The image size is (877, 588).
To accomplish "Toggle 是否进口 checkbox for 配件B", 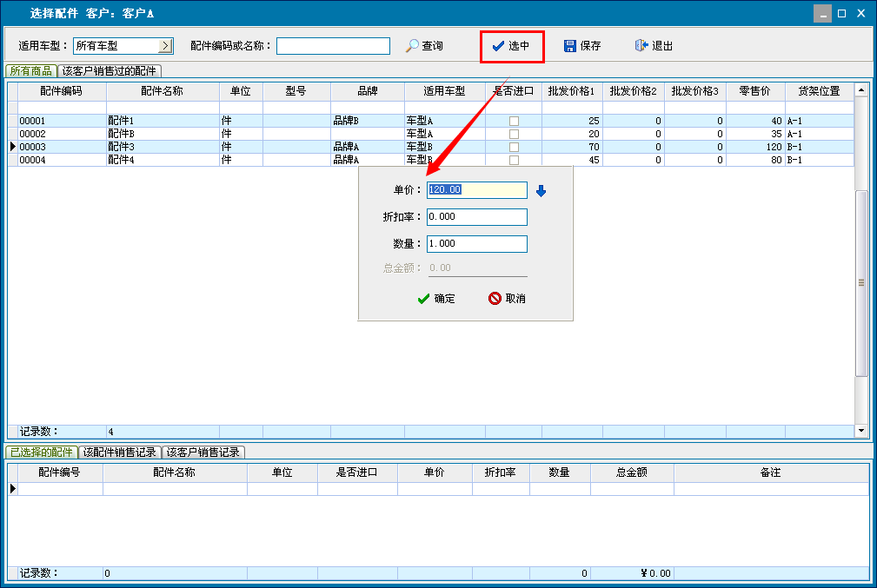I will tap(514, 135).
